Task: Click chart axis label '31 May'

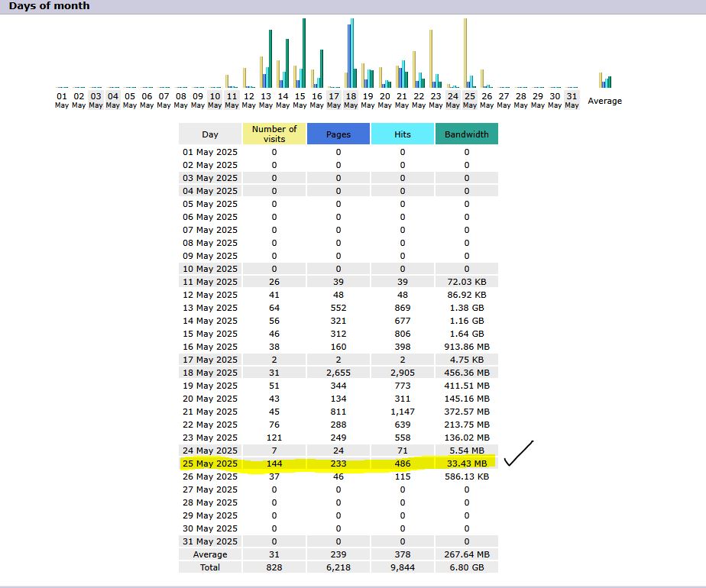Action: [572, 100]
